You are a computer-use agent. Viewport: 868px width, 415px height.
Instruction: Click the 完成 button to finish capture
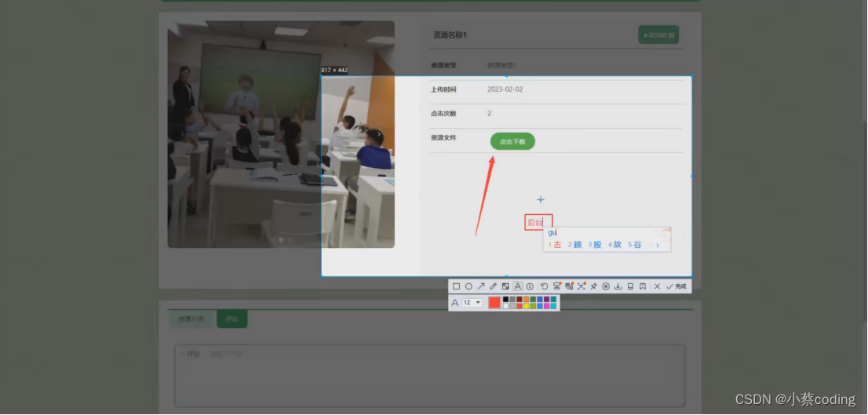pyautogui.click(x=677, y=286)
